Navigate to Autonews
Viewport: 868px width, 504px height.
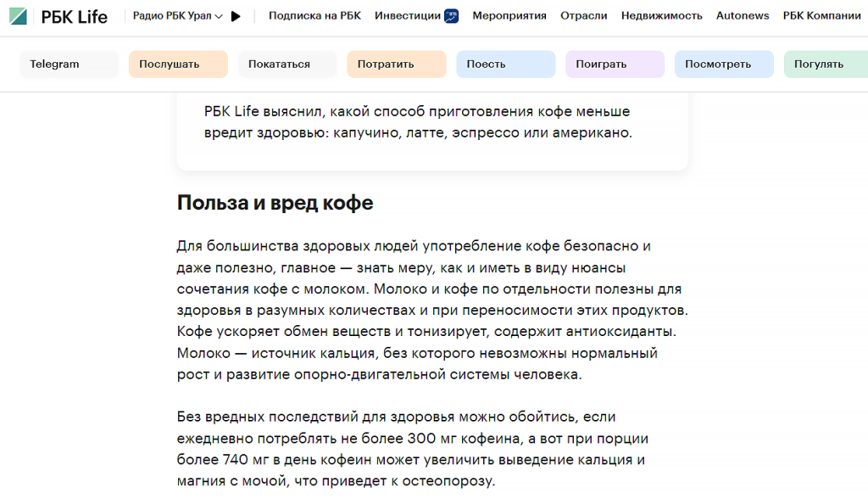point(743,16)
